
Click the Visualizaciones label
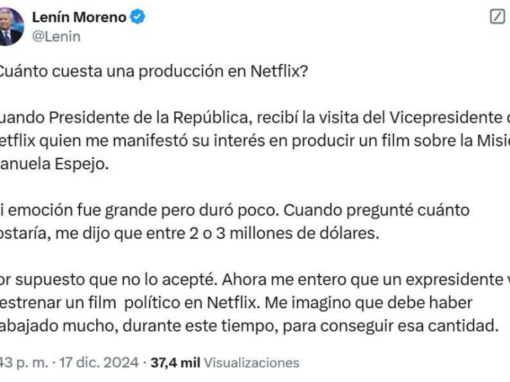[x=252, y=363]
